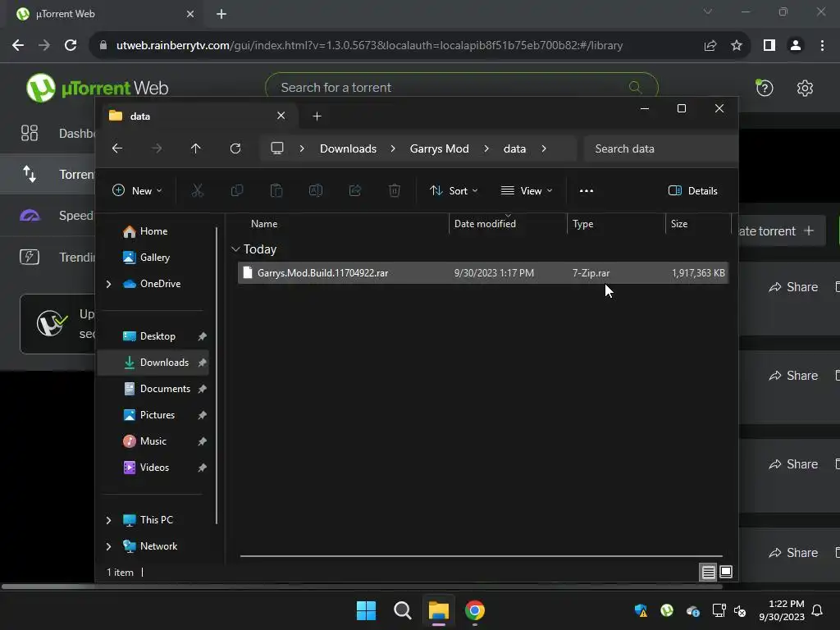This screenshot has height=630, width=840.
Task: Click the PC monitor icon in address bar
Action: pos(277,148)
